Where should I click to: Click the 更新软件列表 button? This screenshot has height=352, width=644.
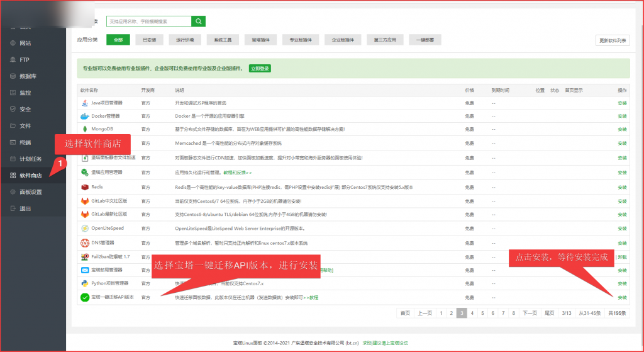pos(613,40)
